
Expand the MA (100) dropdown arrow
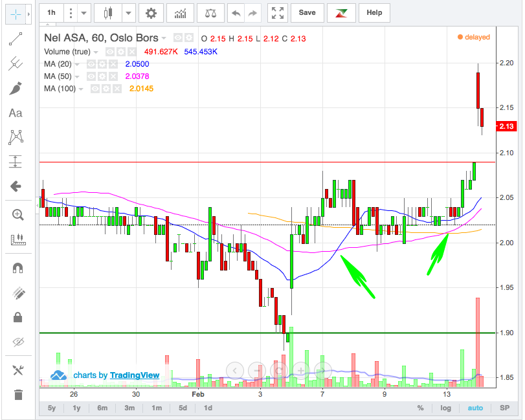pyautogui.click(x=81, y=89)
